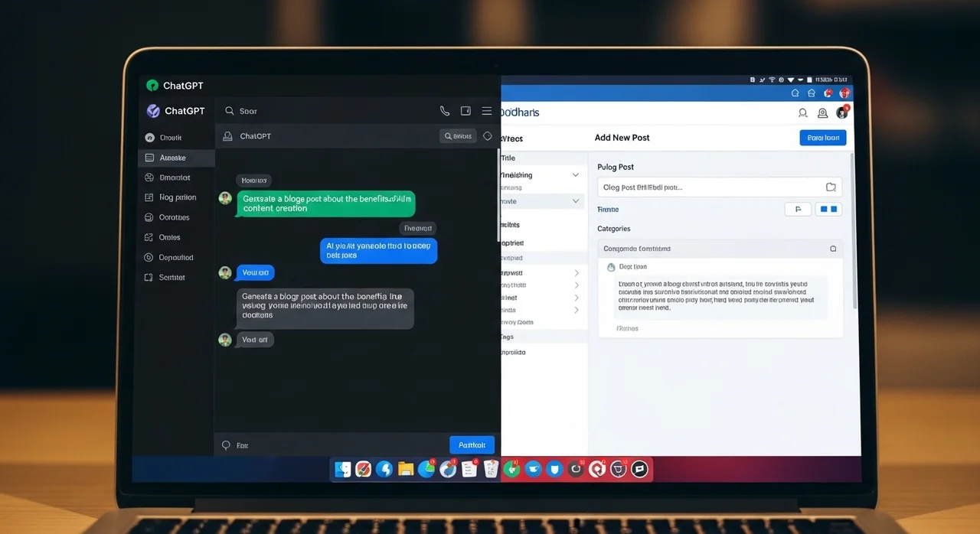The height and width of the screenshot is (534, 980).
Task: Open the red compass app in dock
Action: [364, 469]
